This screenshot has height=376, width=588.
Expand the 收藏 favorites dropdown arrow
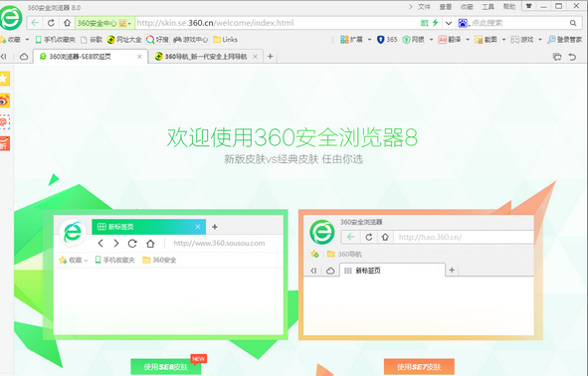27,40
